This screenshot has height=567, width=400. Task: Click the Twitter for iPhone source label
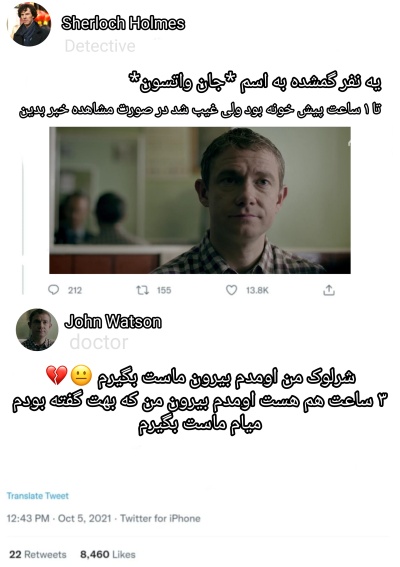(160, 519)
